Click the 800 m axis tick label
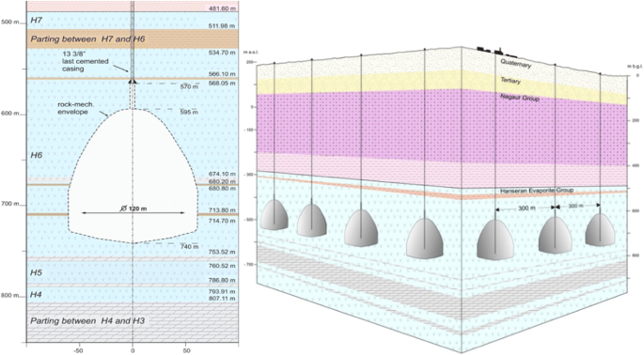Image resolution: width=644 pixels, height=355 pixels. (x=9, y=296)
